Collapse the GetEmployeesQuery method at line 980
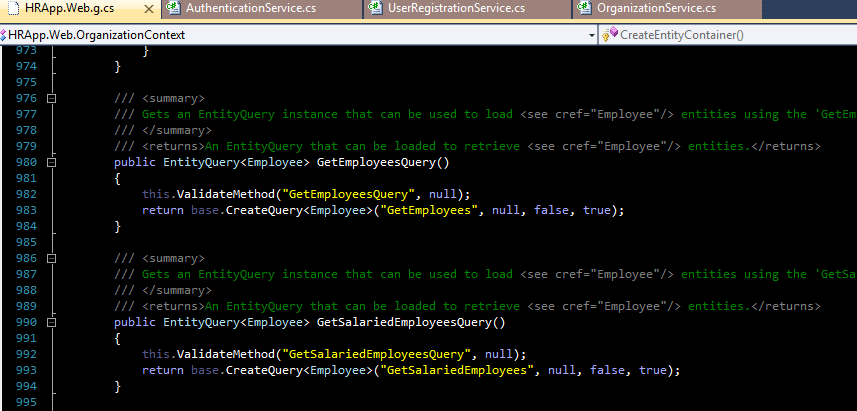Image resolution: width=857 pixels, height=411 pixels. [x=51, y=163]
